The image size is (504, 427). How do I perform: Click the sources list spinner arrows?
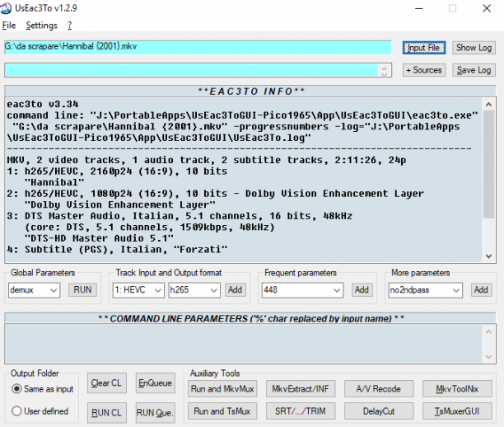[384, 70]
